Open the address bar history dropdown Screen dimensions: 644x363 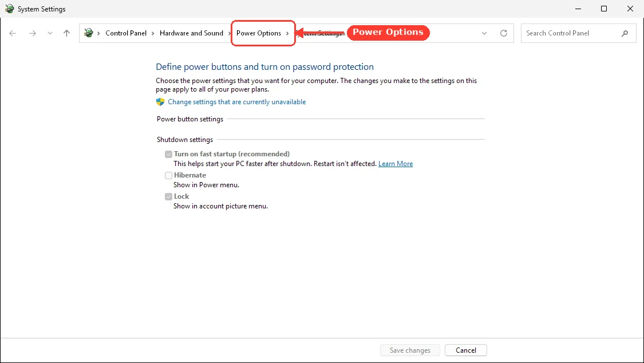tap(484, 33)
